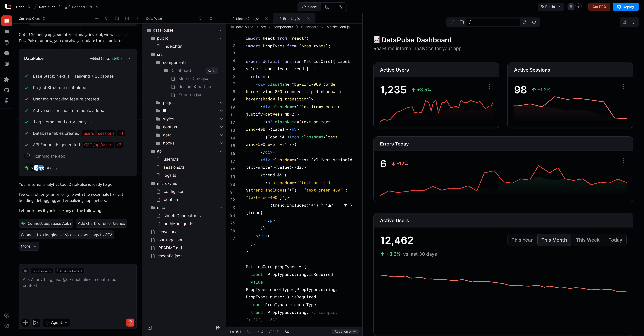Toggle Read only mode in the status bar
Screen dimensions: 644x336
(345, 332)
